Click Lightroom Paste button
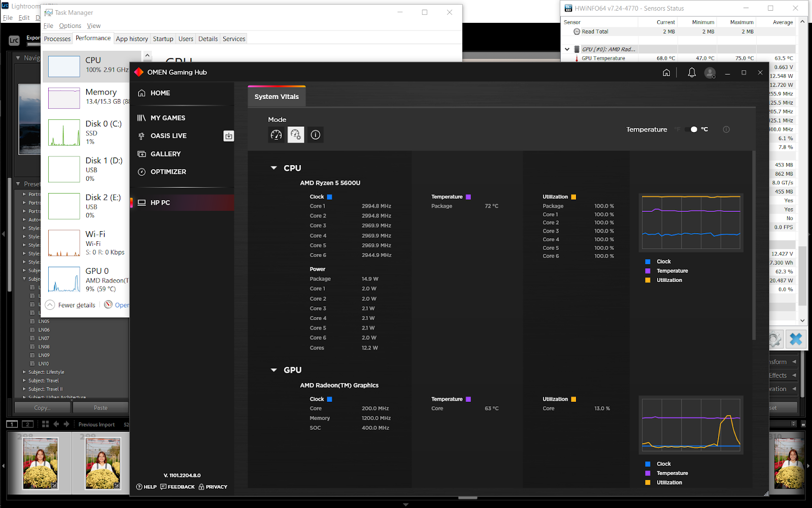This screenshot has height=508, width=812. pyautogui.click(x=100, y=407)
